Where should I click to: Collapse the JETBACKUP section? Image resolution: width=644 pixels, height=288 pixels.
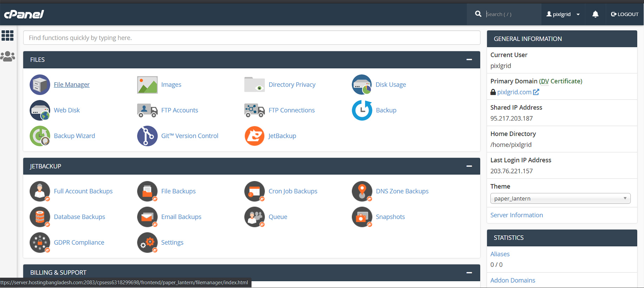click(469, 166)
